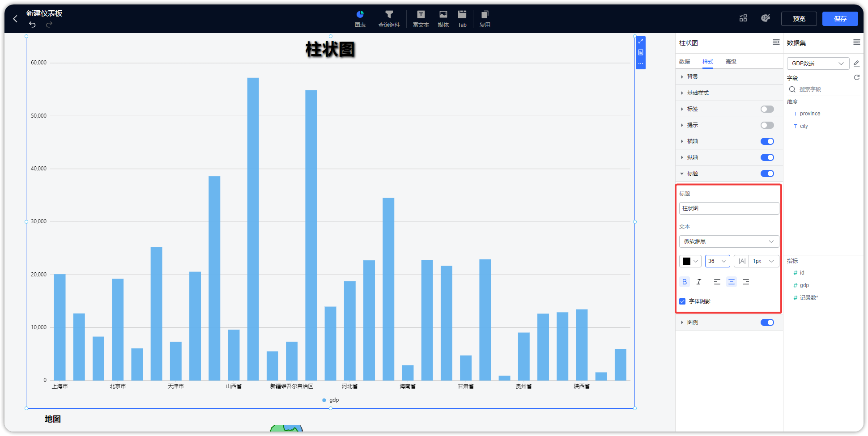Collapse the 标题 title section

pyautogui.click(x=682, y=174)
